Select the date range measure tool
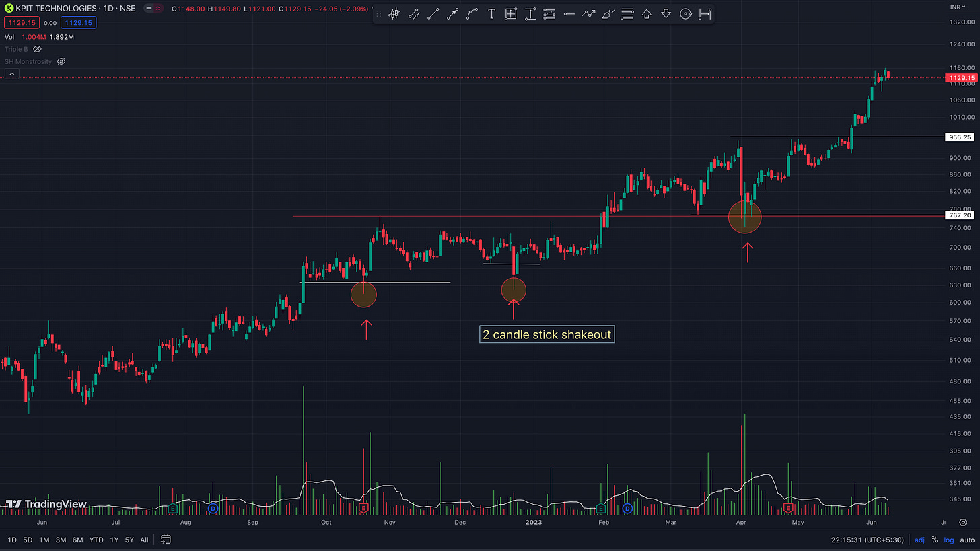Image resolution: width=980 pixels, height=551 pixels. pos(705,13)
